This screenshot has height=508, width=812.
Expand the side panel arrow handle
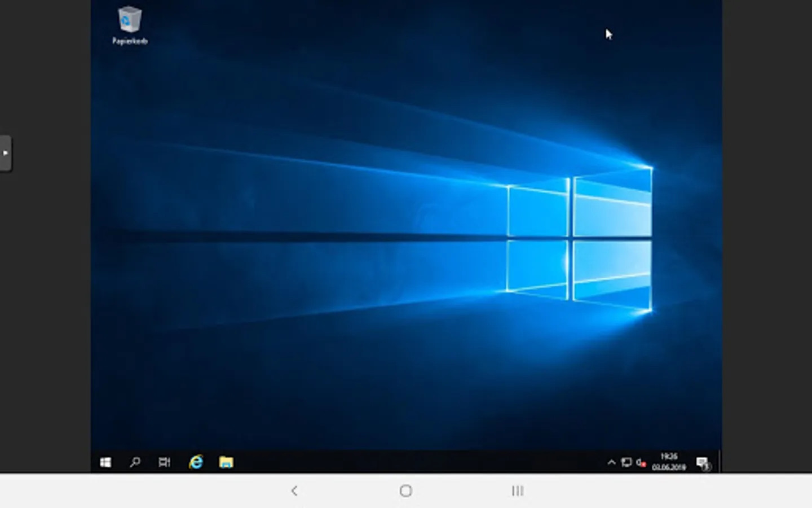tap(5, 153)
